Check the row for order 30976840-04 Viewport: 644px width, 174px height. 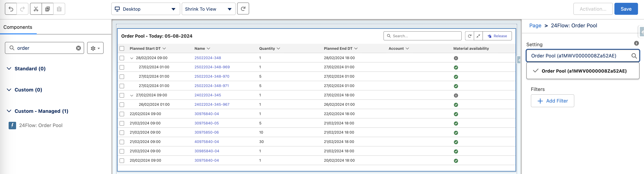(x=122, y=114)
